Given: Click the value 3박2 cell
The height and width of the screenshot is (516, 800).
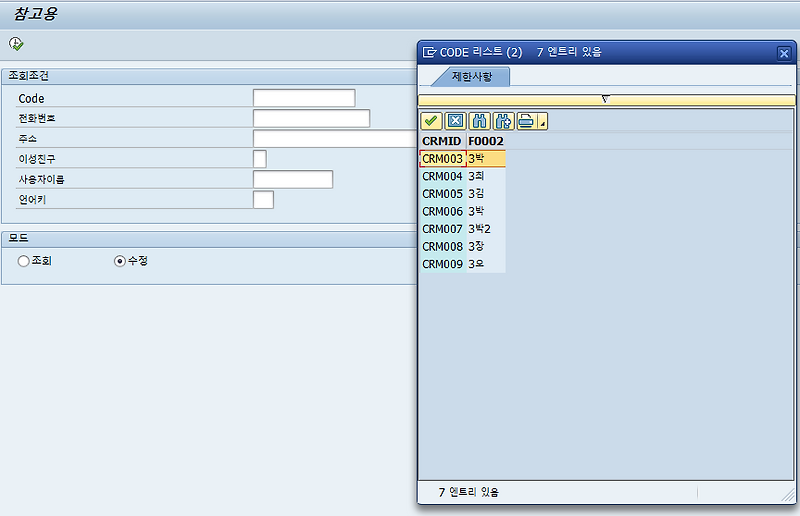Looking at the screenshot, I should coord(486,229).
